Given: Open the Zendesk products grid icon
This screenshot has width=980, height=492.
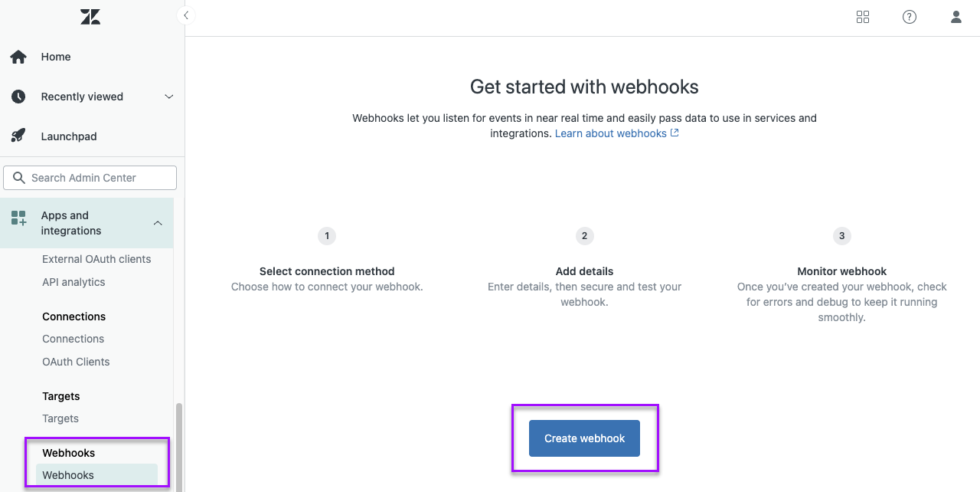Looking at the screenshot, I should (863, 17).
